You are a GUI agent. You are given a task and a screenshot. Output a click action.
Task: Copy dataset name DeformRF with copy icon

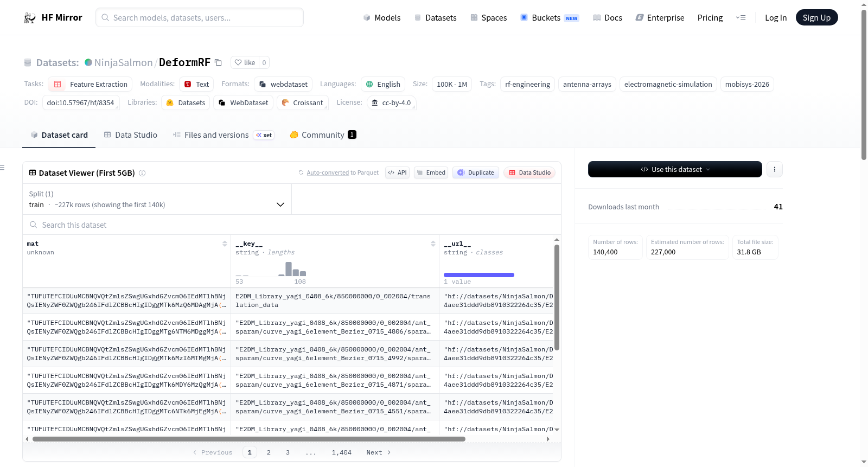click(x=218, y=62)
